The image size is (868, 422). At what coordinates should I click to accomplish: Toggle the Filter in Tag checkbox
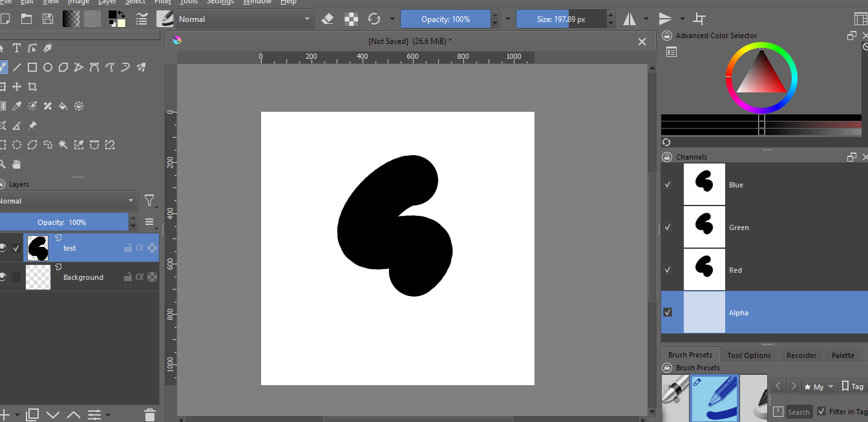(x=821, y=412)
